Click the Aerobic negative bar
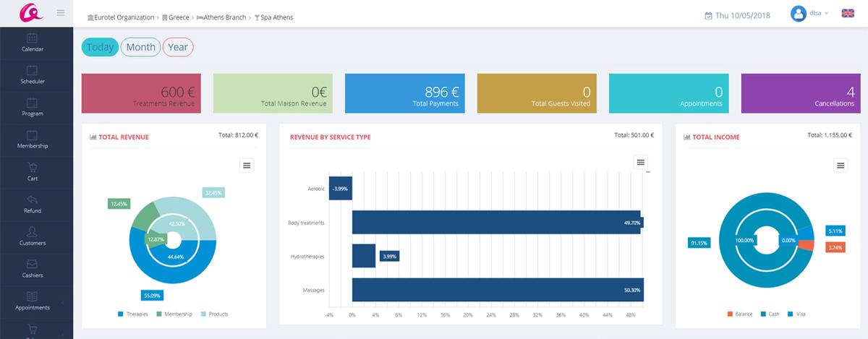 [341, 188]
